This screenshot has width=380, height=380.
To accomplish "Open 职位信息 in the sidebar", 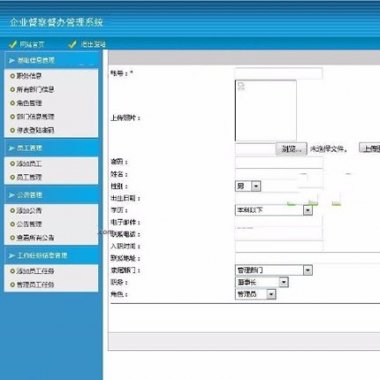I will [x=29, y=76].
